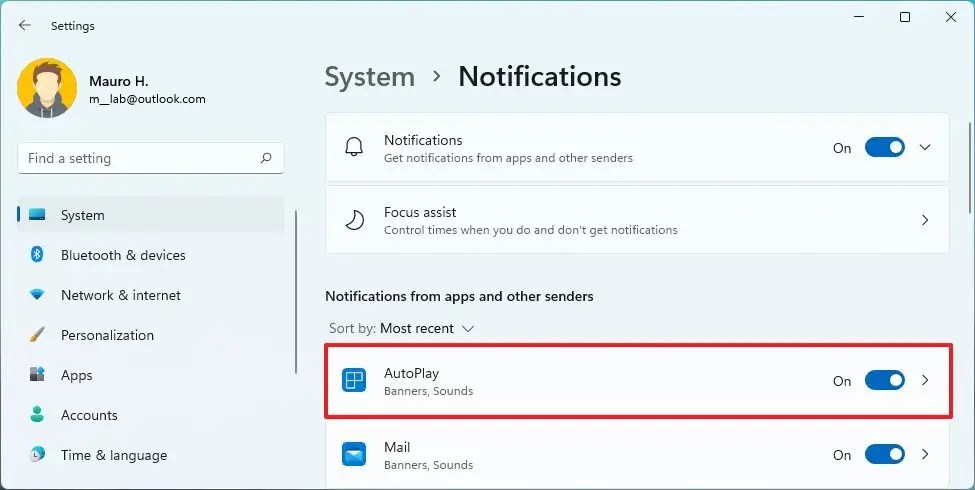Screen dimensions: 975x490
Task: Click the Notifications bell icon
Action: tap(354, 148)
